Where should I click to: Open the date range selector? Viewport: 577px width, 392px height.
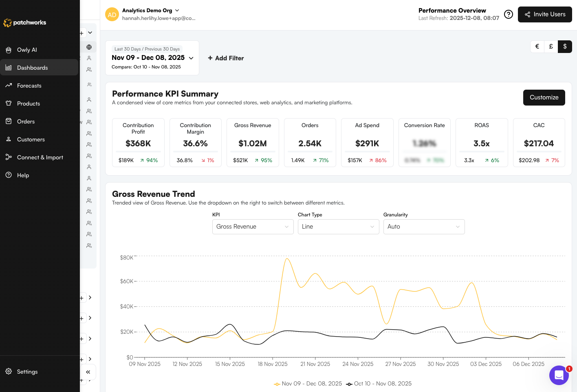click(152, 58)
